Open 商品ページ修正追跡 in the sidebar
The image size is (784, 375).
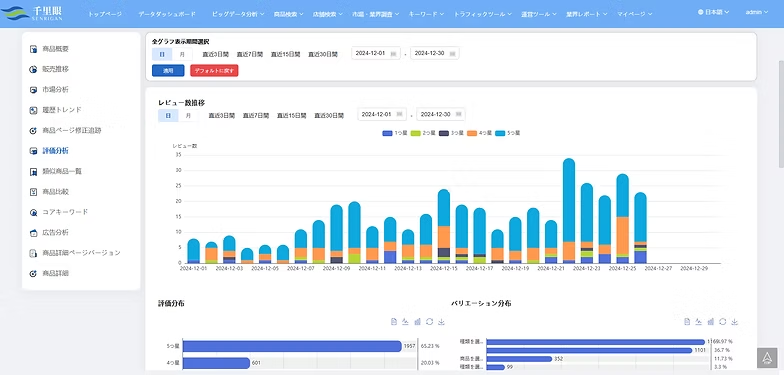click(x=65, y=130)
